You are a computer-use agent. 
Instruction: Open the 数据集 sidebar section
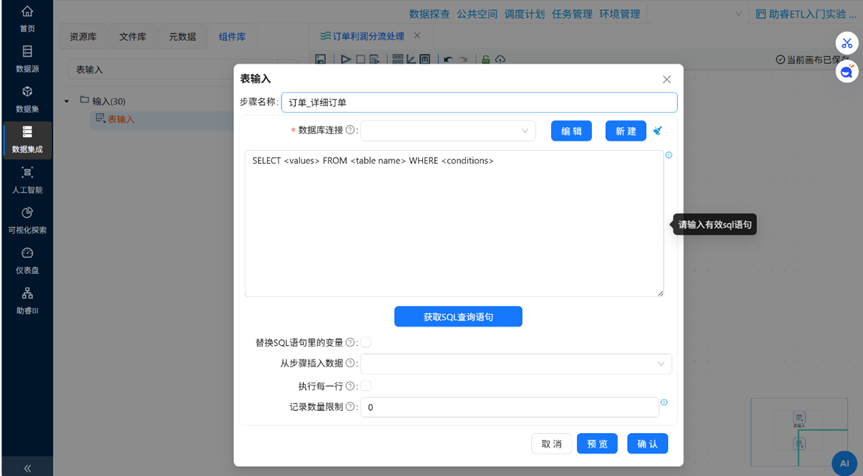point(27,100)
